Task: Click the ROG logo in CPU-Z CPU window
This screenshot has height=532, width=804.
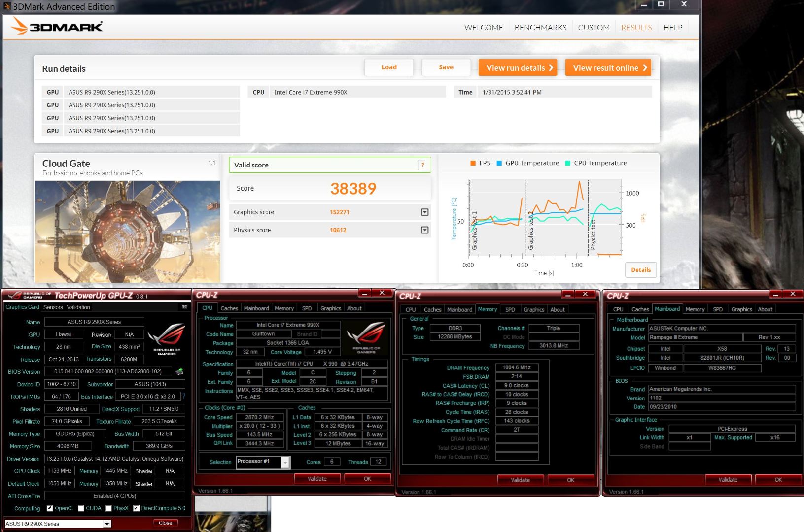Action: [x=366, y=337]
